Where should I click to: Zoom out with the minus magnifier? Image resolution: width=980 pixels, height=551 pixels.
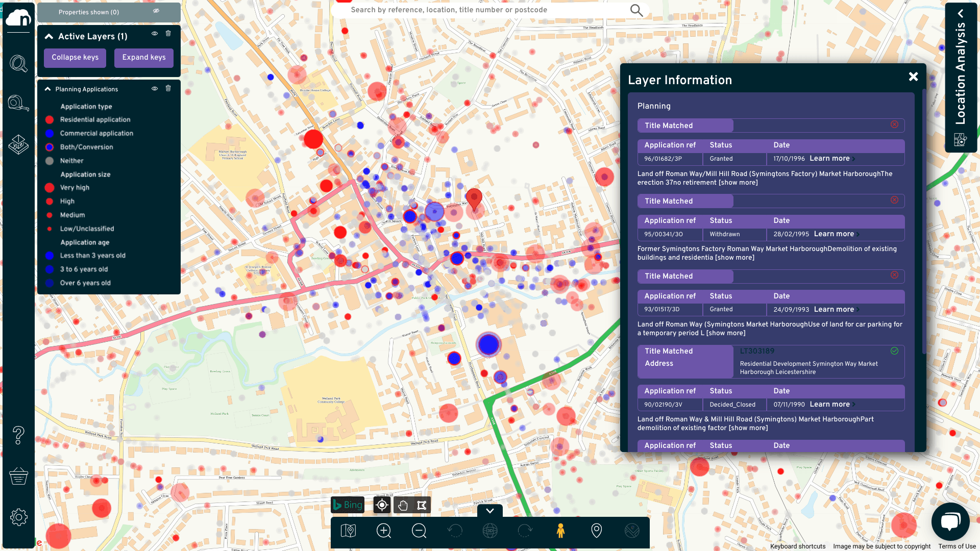[419, 531]
